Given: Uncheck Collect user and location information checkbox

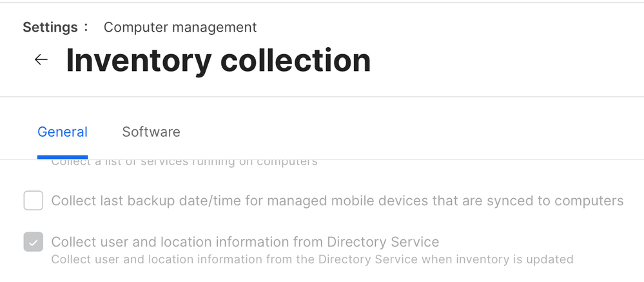Looking at the screenshot, I should (34, 242).
